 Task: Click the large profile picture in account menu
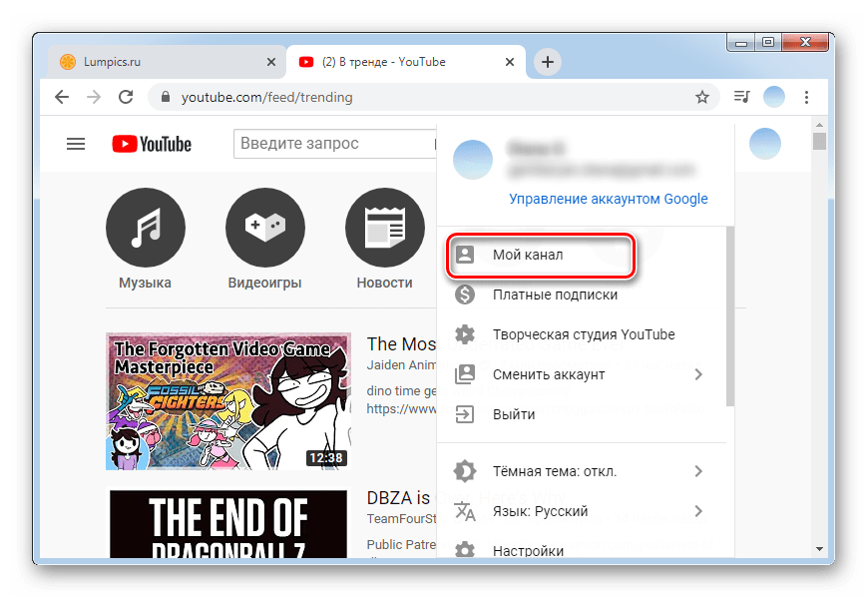tap(473, 160)
